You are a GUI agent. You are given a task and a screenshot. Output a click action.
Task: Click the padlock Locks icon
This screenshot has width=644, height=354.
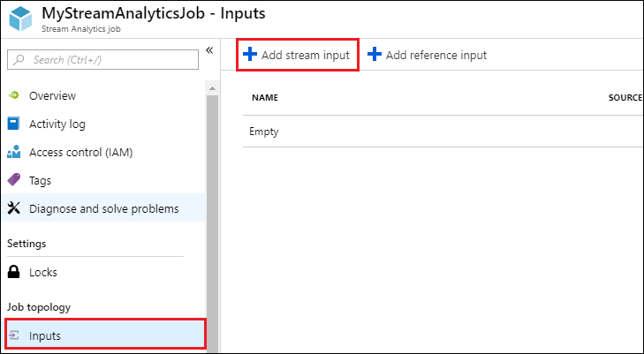[x=13, y=272]
